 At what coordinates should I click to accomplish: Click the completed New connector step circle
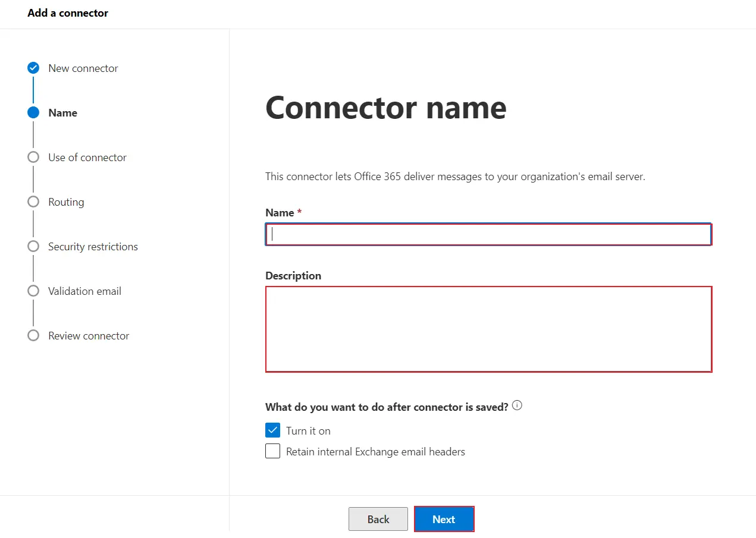[x=33, y=68]
